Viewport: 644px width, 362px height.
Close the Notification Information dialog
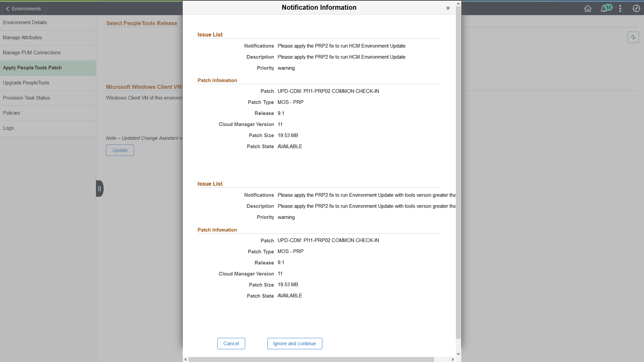pyautogui.click(x=448, y=8)
